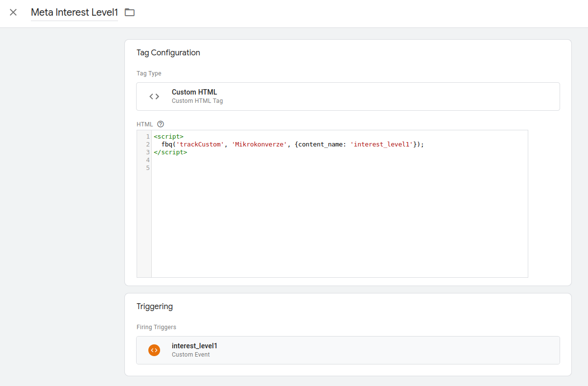Click the 'Triggering' section heading

point(154,306)
